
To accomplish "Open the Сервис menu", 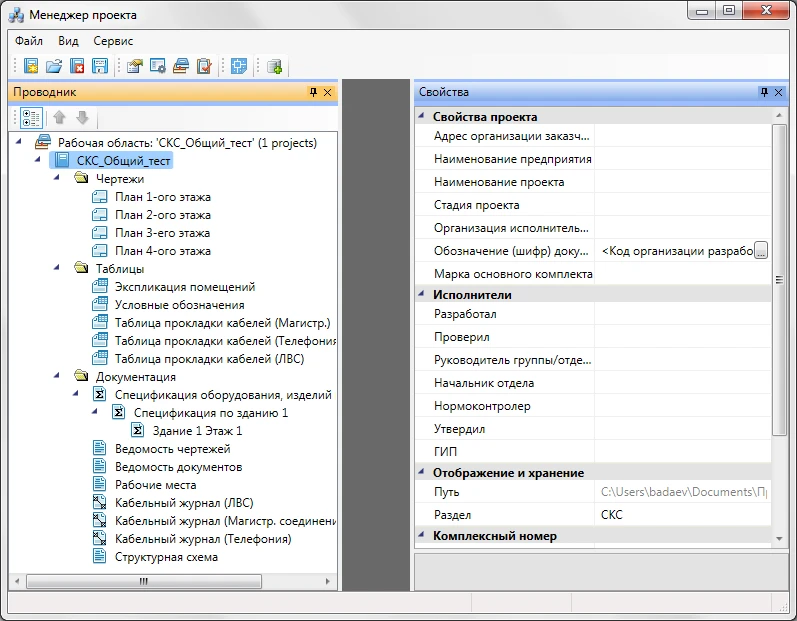I will pyautogui.click(x=113, y=41).
